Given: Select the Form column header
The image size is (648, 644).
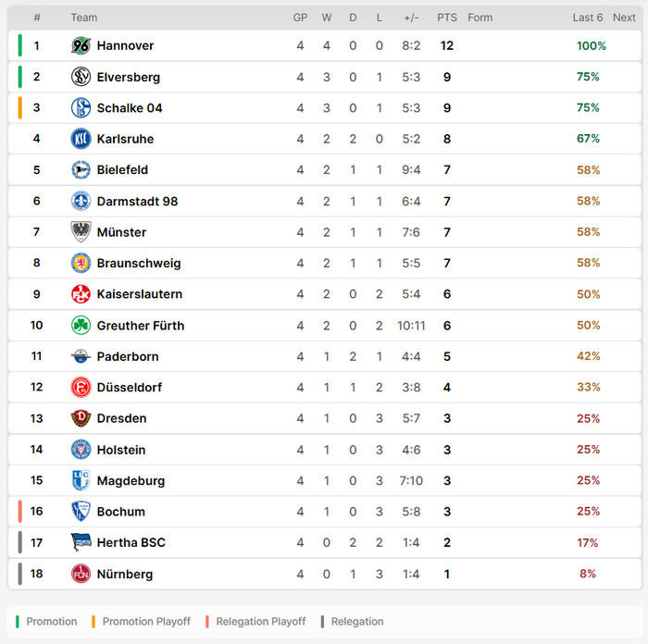Looking at the screenshot, I should tap(480, 18).
